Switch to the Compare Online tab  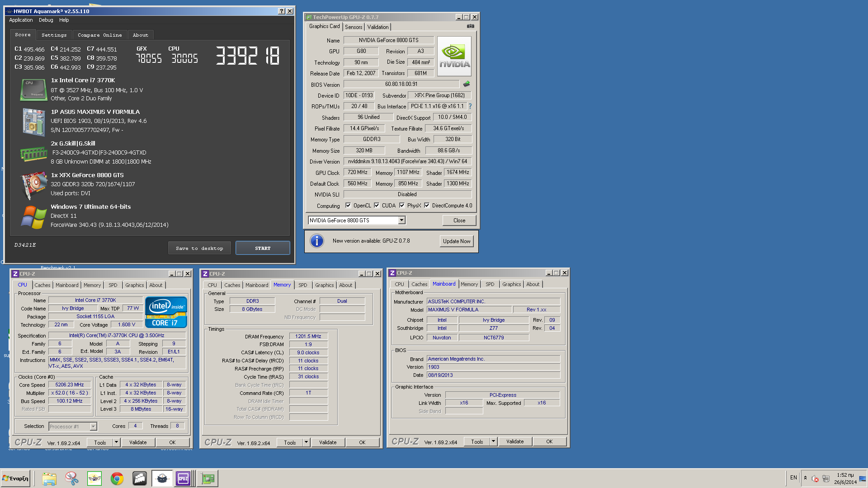[99, 35]
